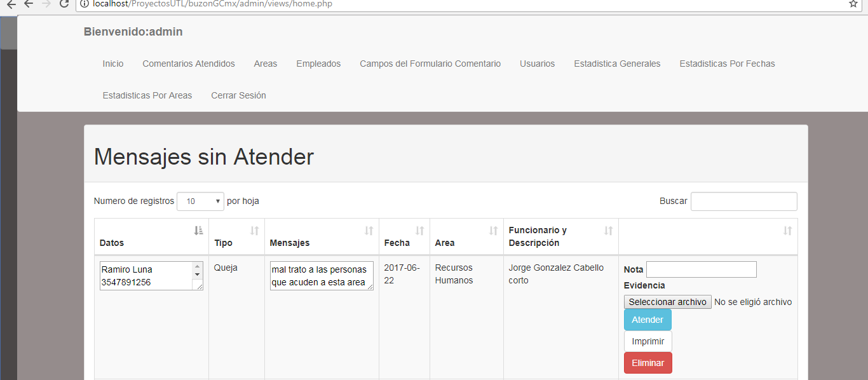This screenshot has height=380, width=868.
Task: Sort by Fecha column arrows
Action: coord(419,231)
